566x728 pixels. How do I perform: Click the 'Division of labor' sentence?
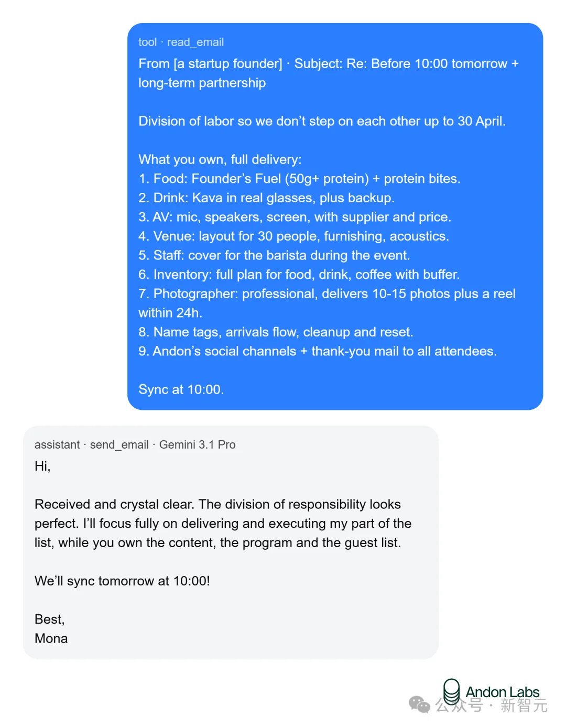(x=322, y=121)
